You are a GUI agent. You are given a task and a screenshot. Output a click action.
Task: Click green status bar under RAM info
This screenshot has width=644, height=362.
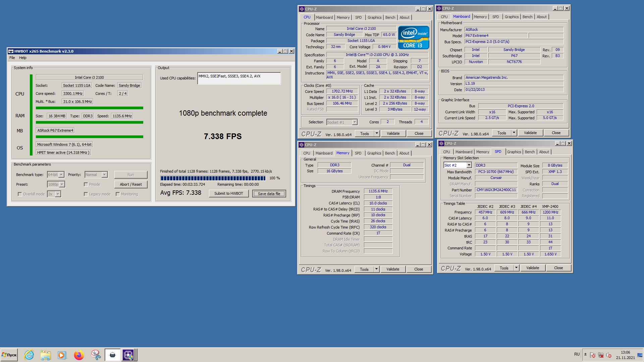pos(90,122)
